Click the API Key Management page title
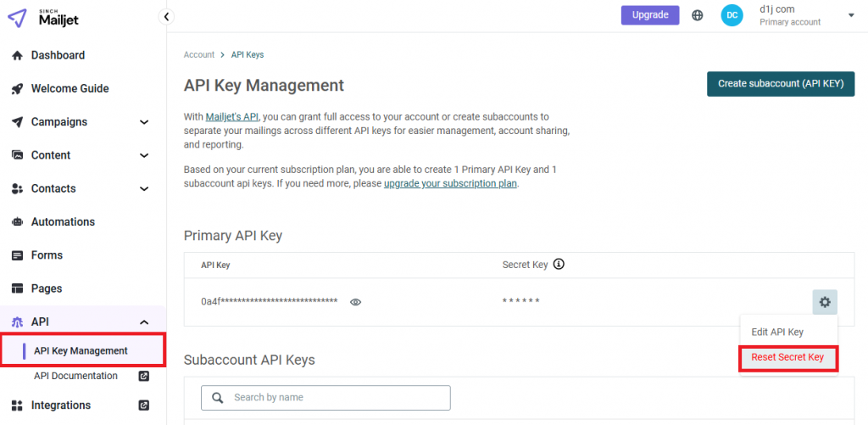The image size is (868, 425). pos(264,86)
